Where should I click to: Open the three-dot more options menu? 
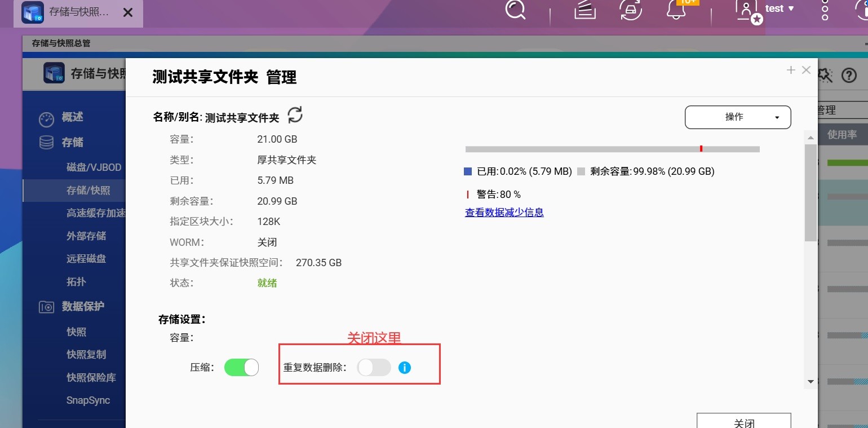[x=825, y=10]
